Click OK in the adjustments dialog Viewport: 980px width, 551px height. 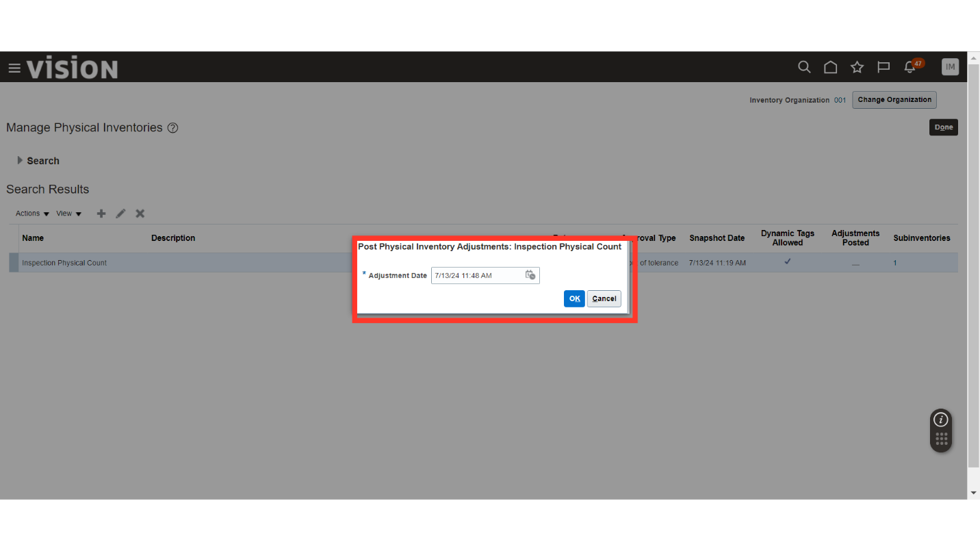[x=574, y=298]
